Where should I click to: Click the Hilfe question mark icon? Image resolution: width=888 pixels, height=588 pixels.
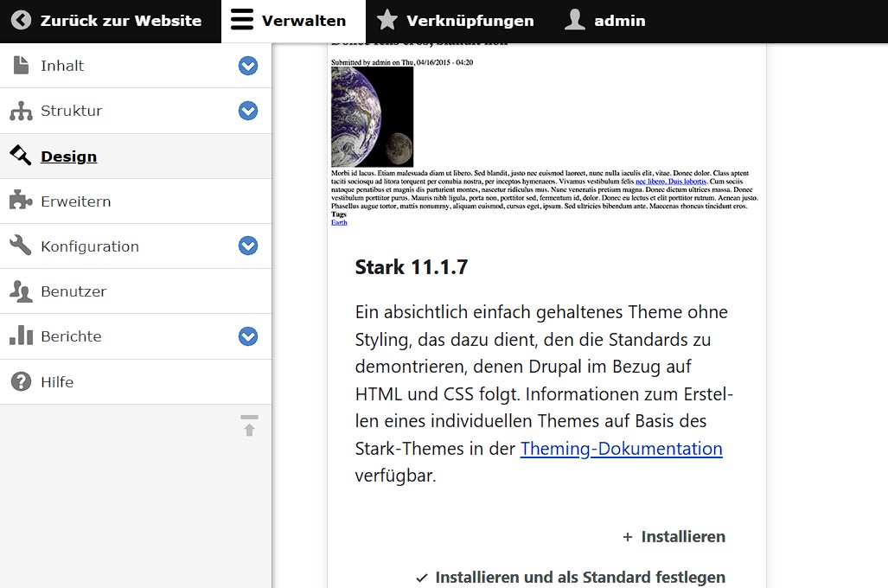(x=21, y=381)
